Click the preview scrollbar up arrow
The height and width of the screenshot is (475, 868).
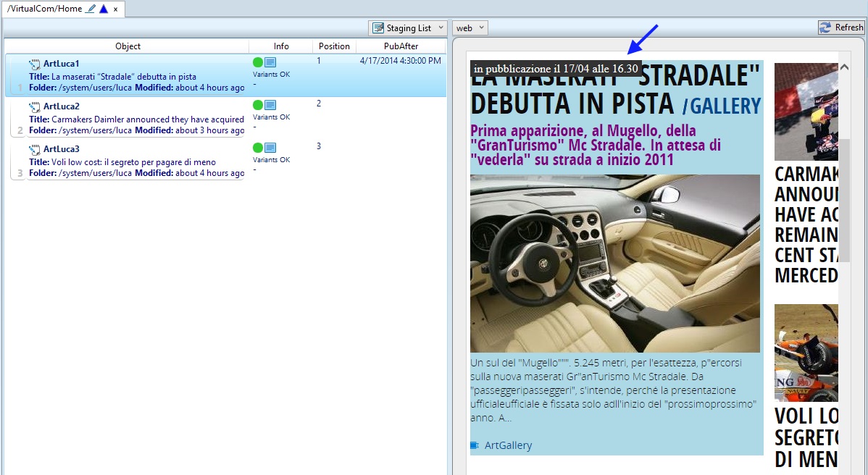click(844, 67)
